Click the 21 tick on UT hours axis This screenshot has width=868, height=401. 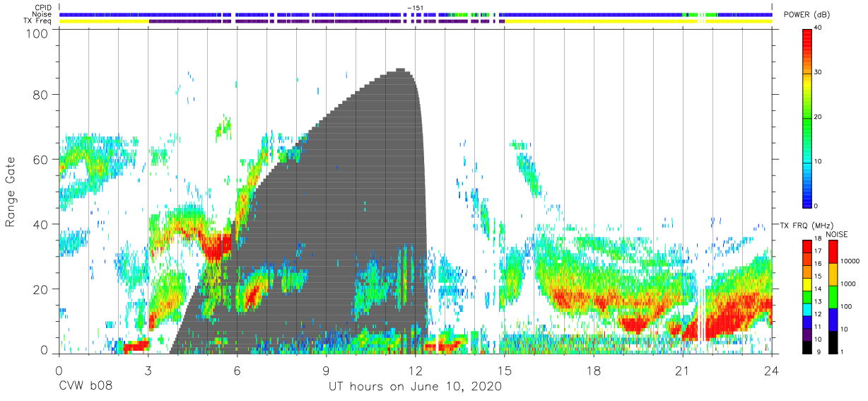[x=682, y=370]
